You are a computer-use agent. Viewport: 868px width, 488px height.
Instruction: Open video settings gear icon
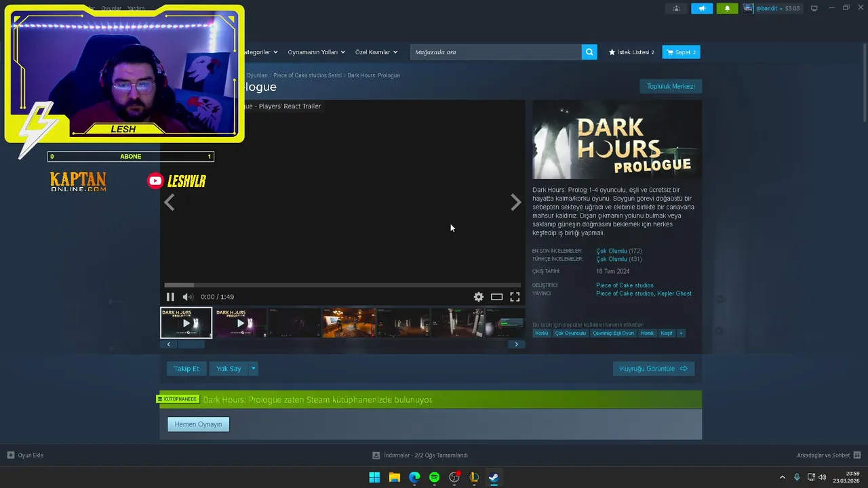coord(479,297)
